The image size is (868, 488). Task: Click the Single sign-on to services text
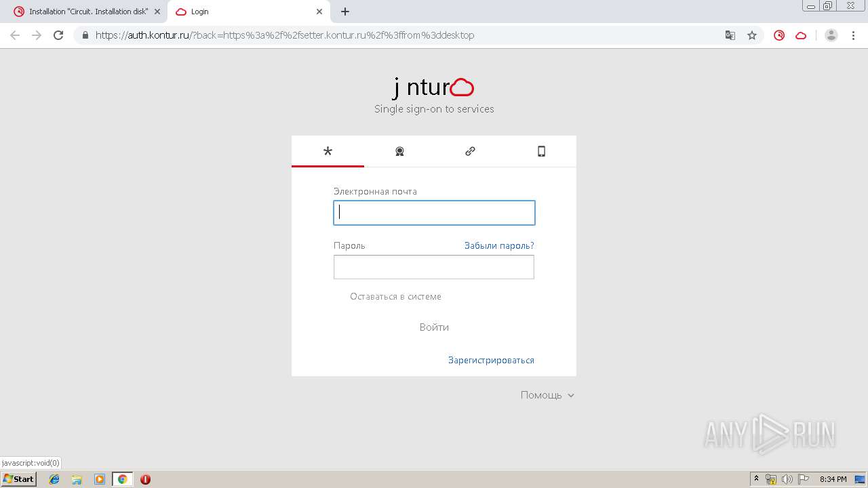434,108
